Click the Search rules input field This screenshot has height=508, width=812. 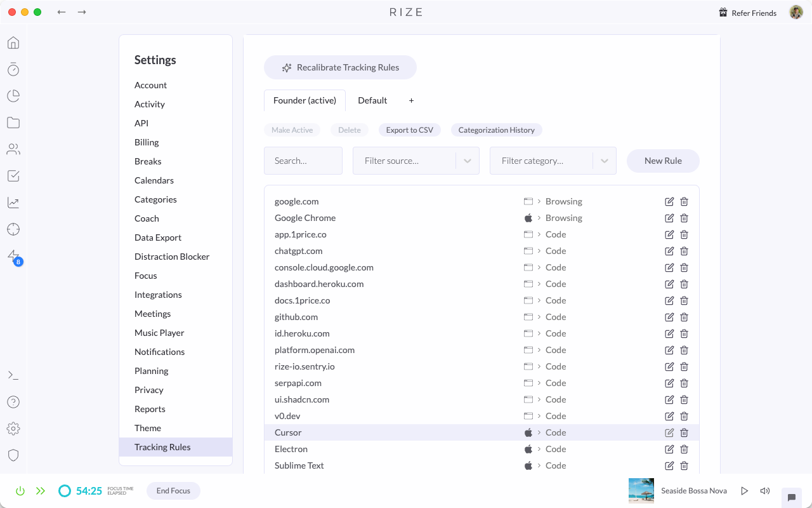[303, 161]
